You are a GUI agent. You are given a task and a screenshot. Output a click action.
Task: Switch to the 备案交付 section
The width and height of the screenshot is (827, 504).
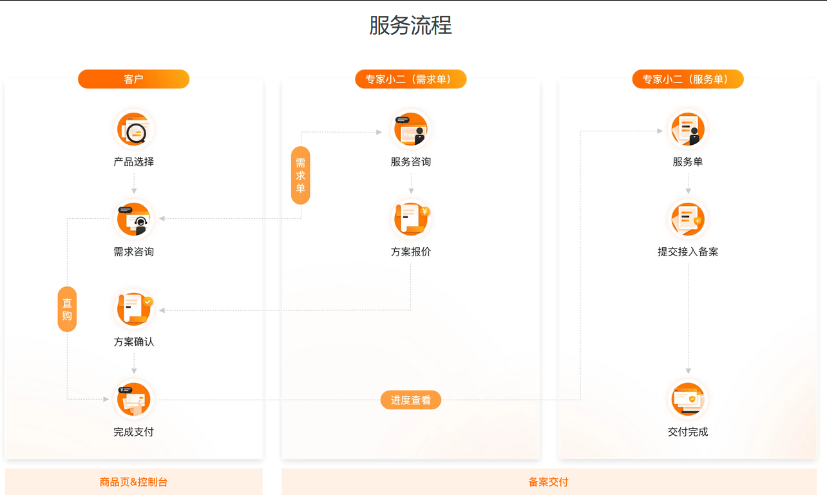548,481
